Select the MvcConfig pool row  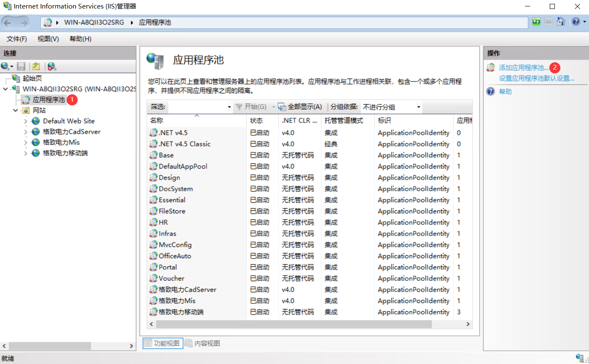[310, 245]
